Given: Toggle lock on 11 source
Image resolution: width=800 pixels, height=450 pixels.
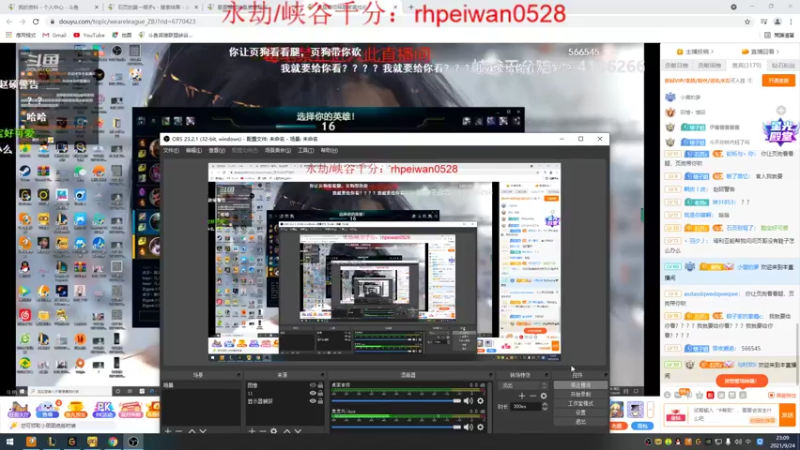Looking at the screenshot, I should [320, 393].
